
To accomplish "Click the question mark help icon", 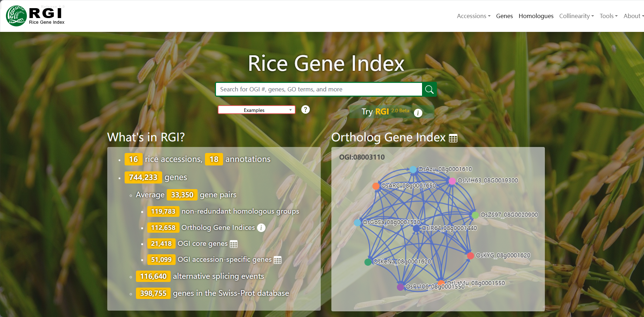I will 305,109.
